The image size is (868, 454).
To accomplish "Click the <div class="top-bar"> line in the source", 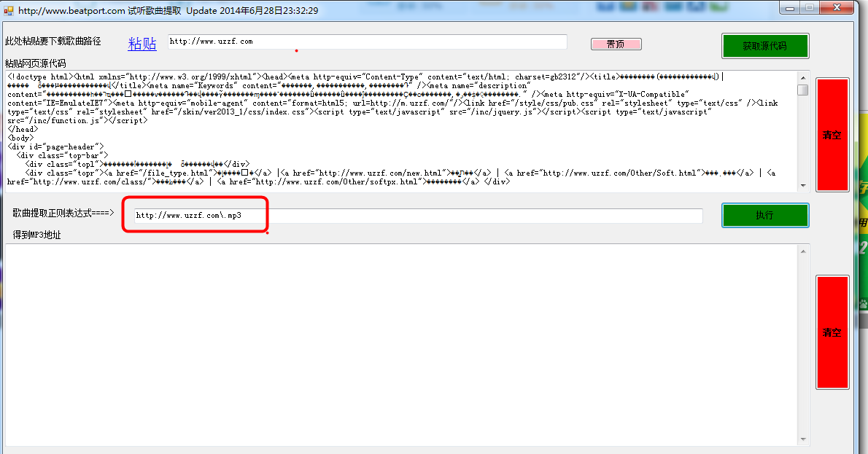I will [62, 156].
